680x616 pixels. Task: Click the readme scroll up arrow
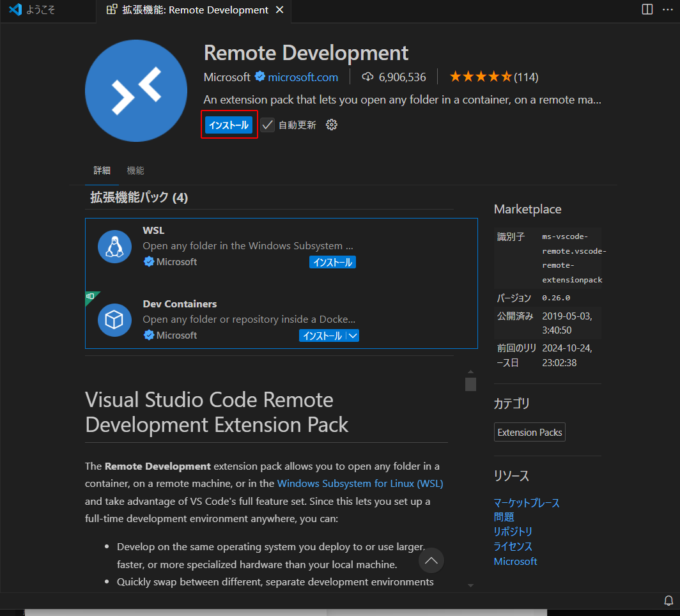(470, 372)
